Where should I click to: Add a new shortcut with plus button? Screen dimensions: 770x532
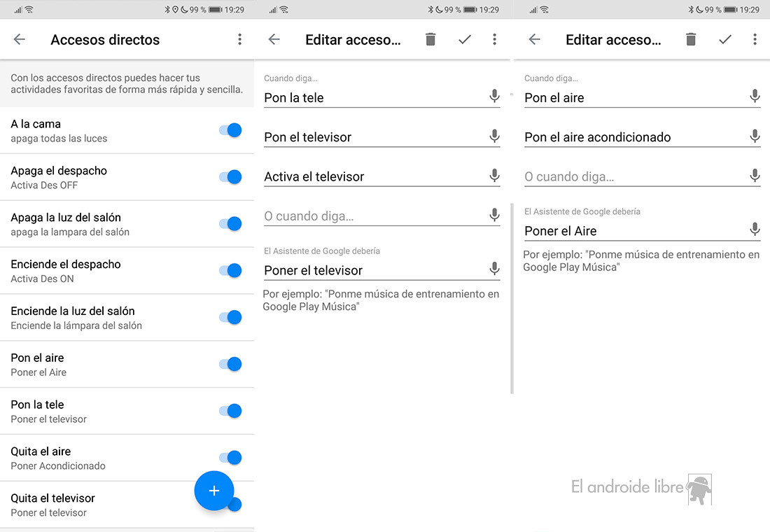coord(214,490)
